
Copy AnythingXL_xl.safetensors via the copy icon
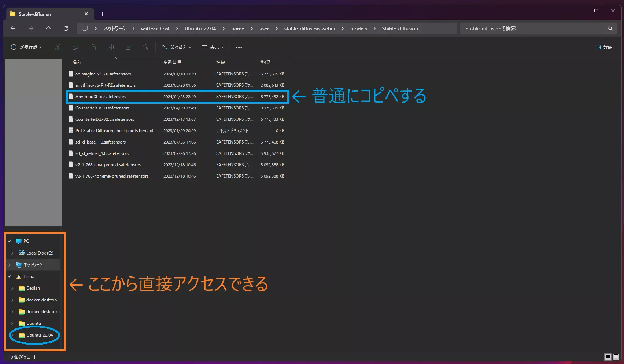pos(75,47)
